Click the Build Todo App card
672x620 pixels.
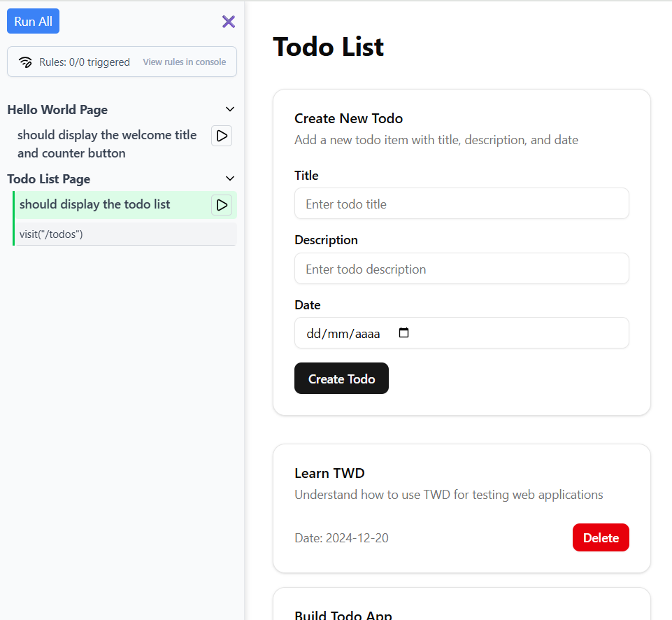click(x=462, y=610)
